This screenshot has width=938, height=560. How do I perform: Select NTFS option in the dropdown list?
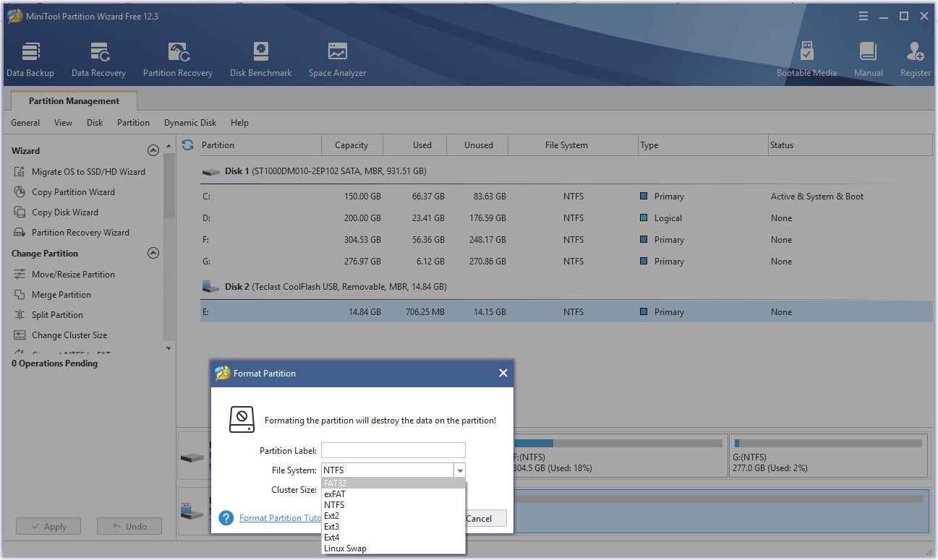(x=393, y=505)
